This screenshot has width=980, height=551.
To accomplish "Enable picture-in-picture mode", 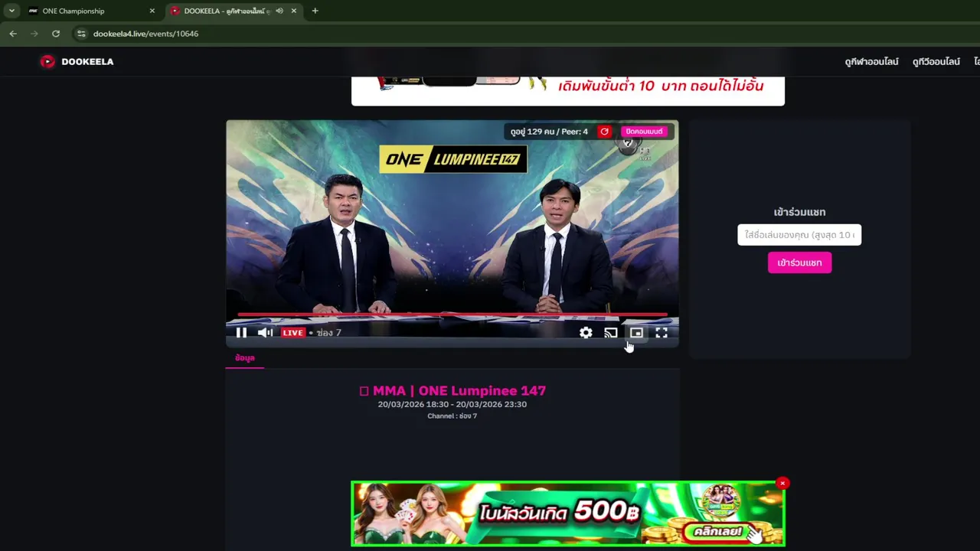I will [x=636, y=333].
